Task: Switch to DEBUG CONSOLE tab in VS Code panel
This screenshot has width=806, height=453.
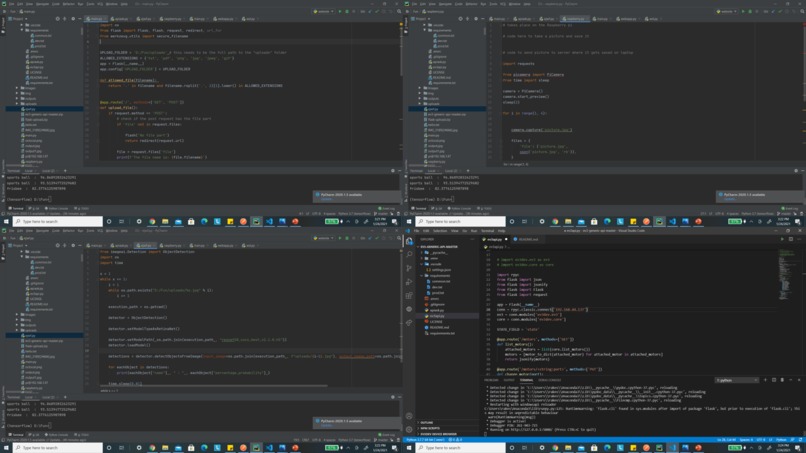Action: 549,380
